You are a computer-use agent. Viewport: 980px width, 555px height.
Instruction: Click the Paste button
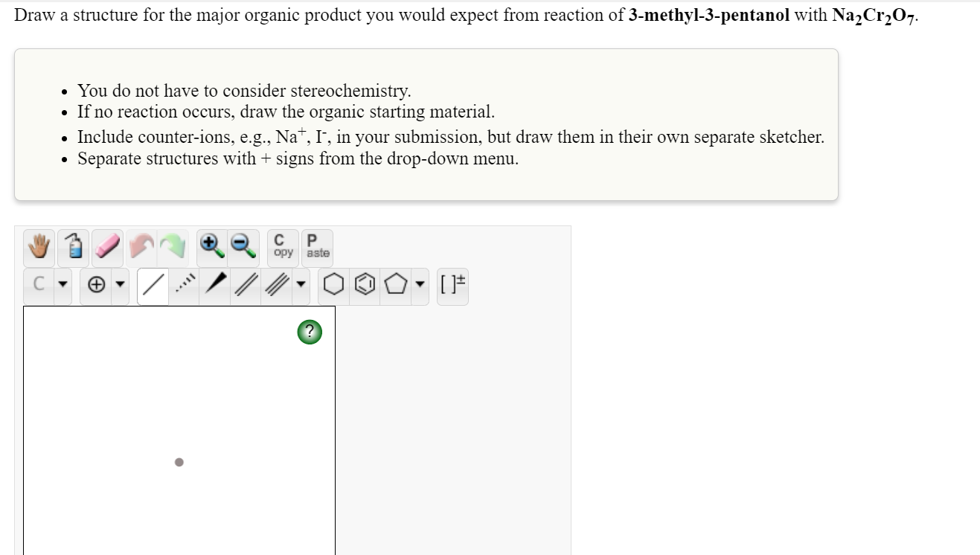[x=317, y=246]
